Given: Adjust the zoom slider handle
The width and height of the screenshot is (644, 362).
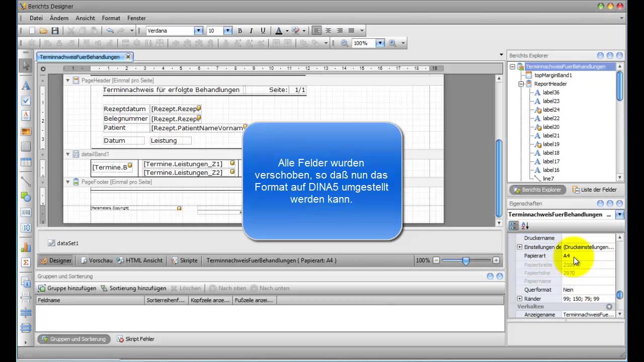Looking at the screenshot, I should point(466,260).
